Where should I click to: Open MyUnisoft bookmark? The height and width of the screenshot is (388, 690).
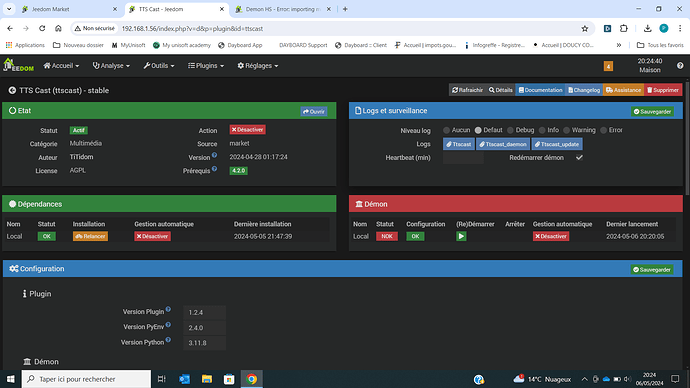[x=128, y=45]
